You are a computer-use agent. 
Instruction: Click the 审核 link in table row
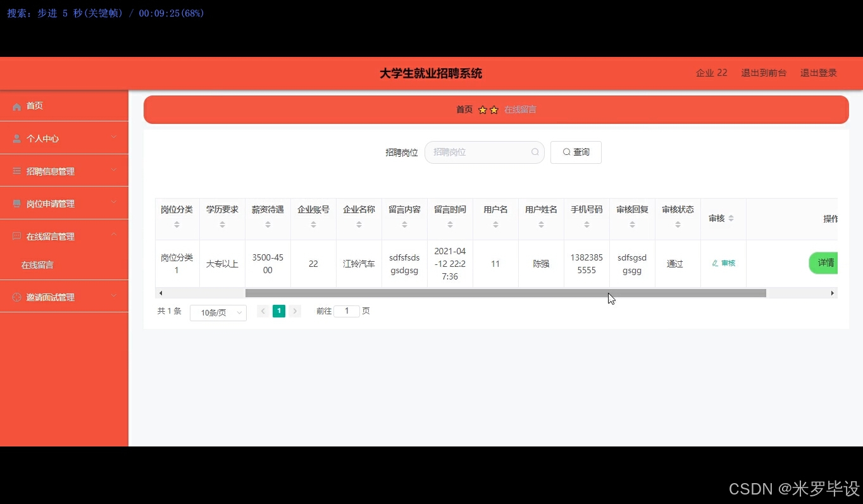(x=723, y=263)
